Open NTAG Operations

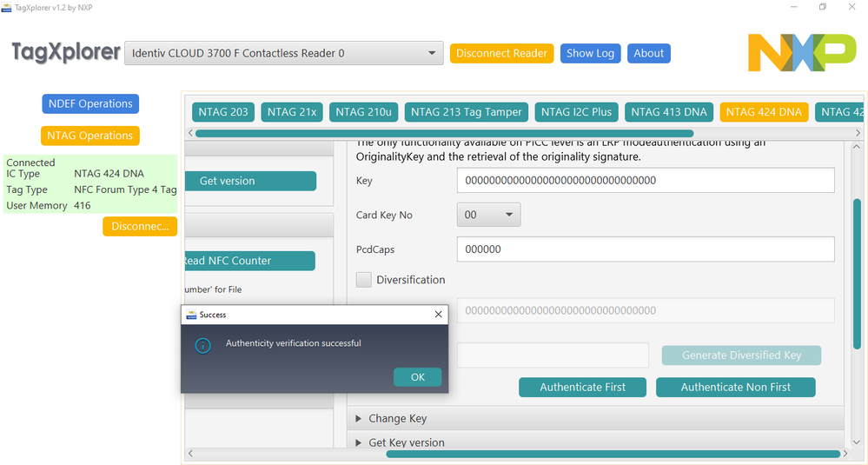[89, 136]
